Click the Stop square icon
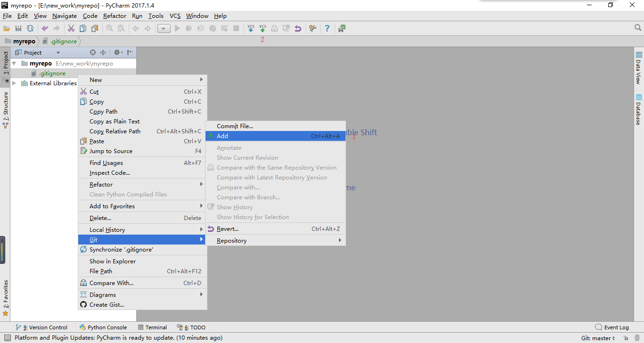The width and height of the screenshot is (644, 343). [236, 29]
